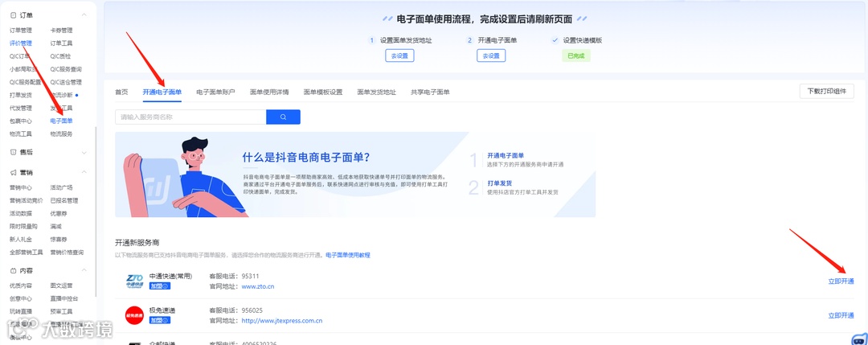Open the 共享电子面单 tab
Viewport: 868px width, 345px height.
[430, 92]
